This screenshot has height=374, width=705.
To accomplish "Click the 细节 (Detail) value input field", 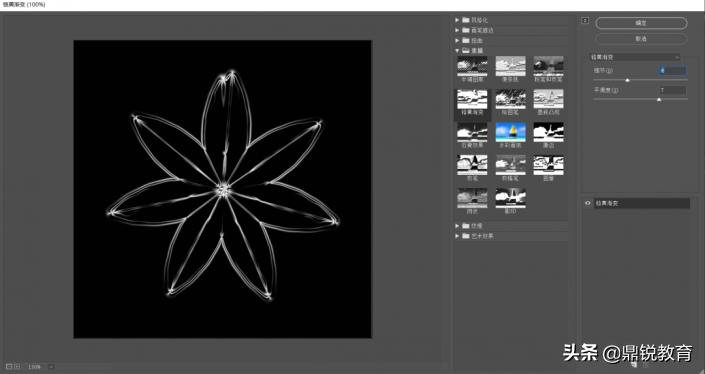I will [x=672, y=71].
